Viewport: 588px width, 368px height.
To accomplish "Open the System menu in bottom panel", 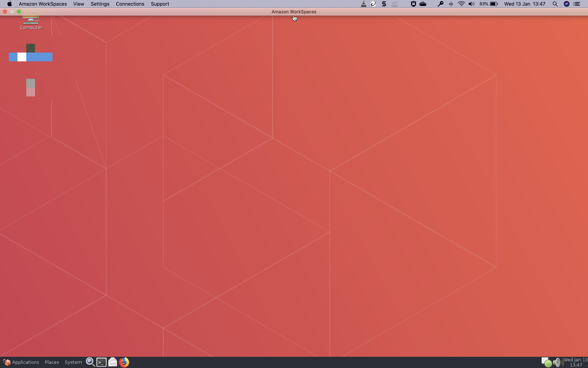I will [x=73, y=362].
